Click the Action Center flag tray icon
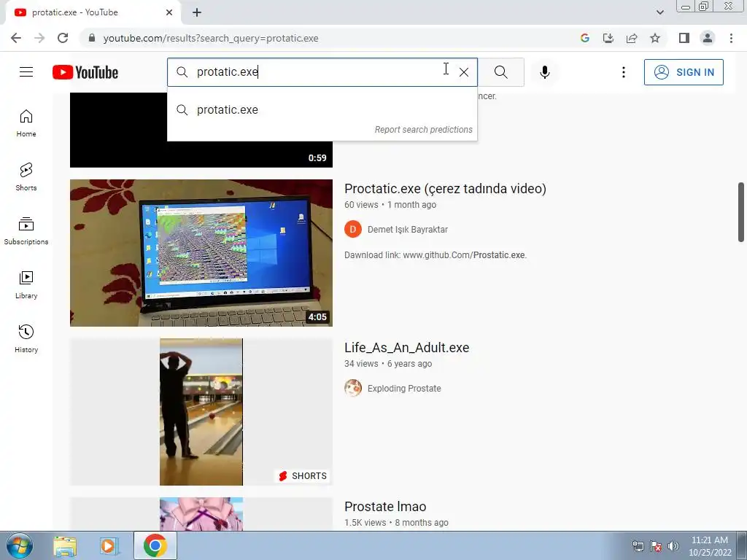This screenshot has height=560, width=747. [x=656, y=546]
